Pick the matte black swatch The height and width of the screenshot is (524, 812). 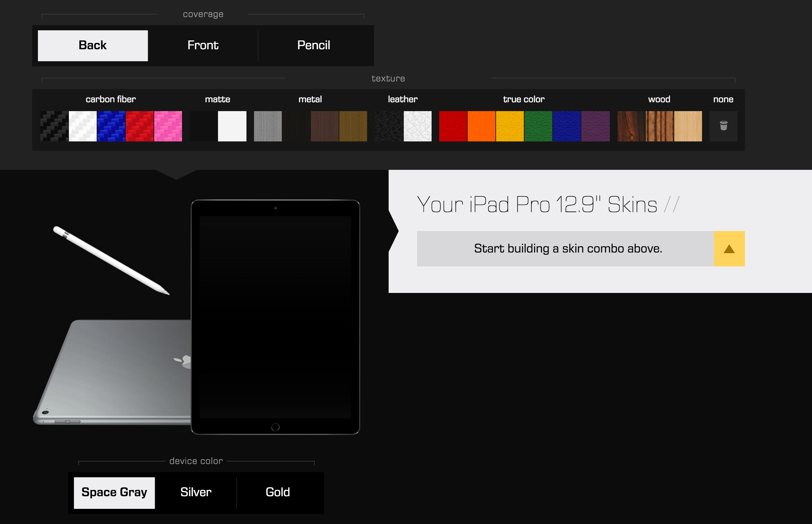[204, 126]
